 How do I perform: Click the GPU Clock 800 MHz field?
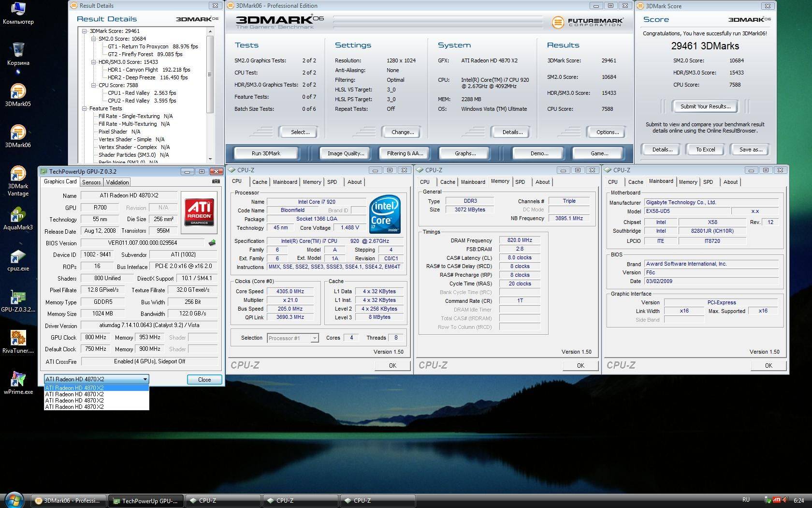coord(96,337)
